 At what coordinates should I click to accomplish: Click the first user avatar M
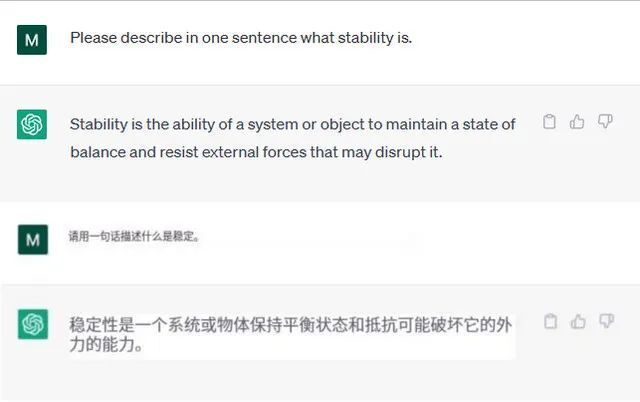[32, 40]
